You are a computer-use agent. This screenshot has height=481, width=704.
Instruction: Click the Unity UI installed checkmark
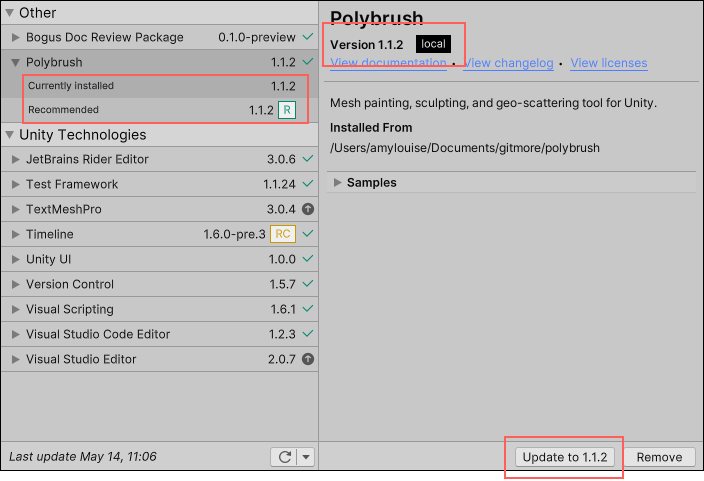[308, 259]
